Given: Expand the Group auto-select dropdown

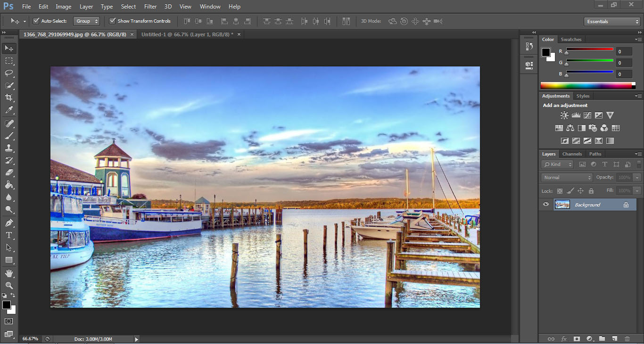Looking at the screenshot, I should coord(87,21).
